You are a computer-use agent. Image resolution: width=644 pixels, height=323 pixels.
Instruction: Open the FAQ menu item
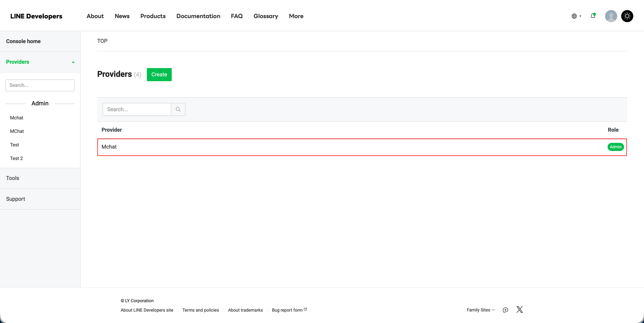[236, 16]
